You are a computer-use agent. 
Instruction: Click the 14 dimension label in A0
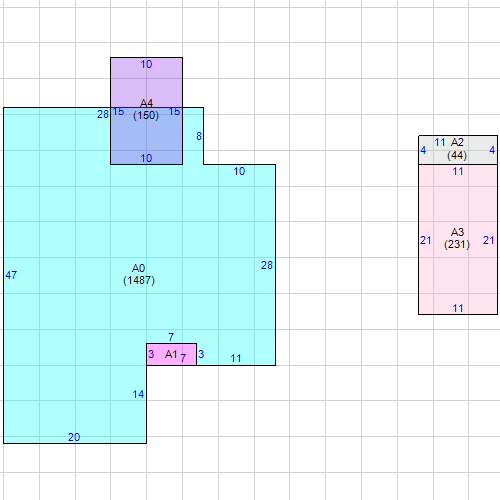138,394
